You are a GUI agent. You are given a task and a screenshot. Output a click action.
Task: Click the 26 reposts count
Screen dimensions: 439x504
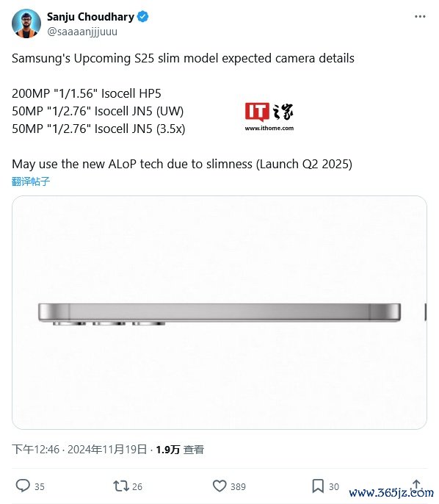[137, 486]
